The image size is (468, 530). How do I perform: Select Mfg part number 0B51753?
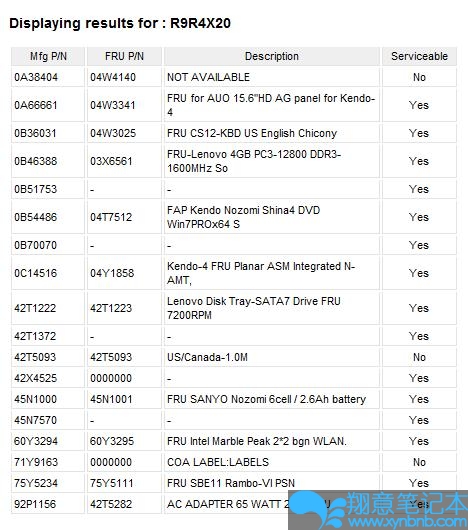click(x=35, y=189)
